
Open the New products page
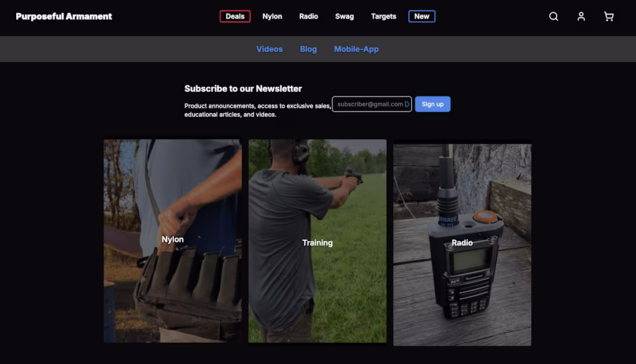point(421,16)
